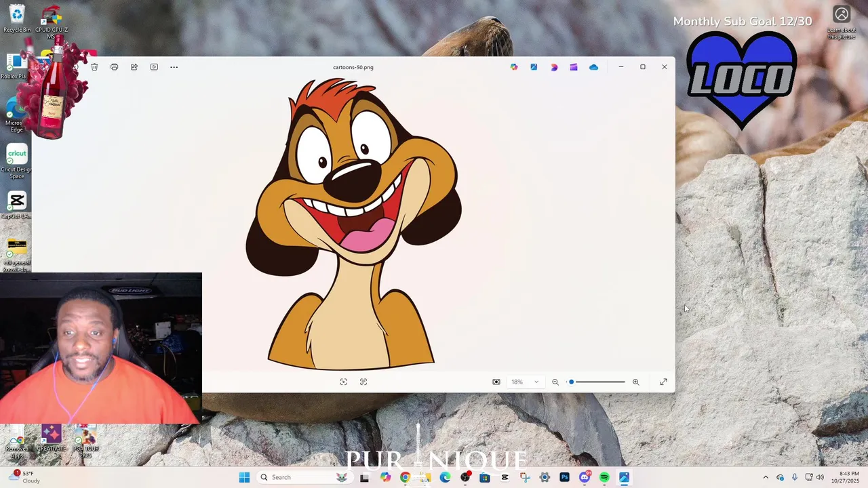Viewport: 868px width, 488px height.
Task: Open Microsoft Store from the taskbar
Action: tap(485, 477)
